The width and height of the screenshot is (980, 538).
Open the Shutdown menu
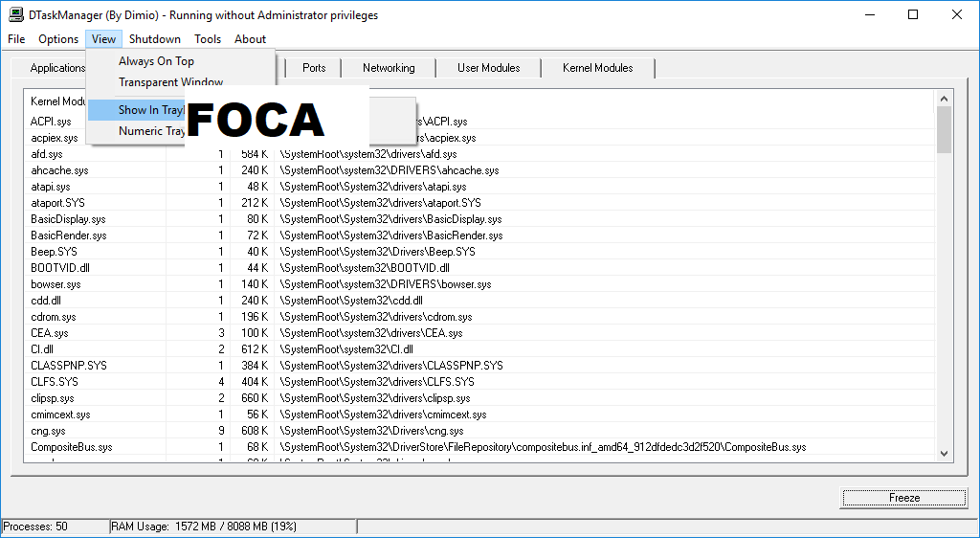point(155,38)
